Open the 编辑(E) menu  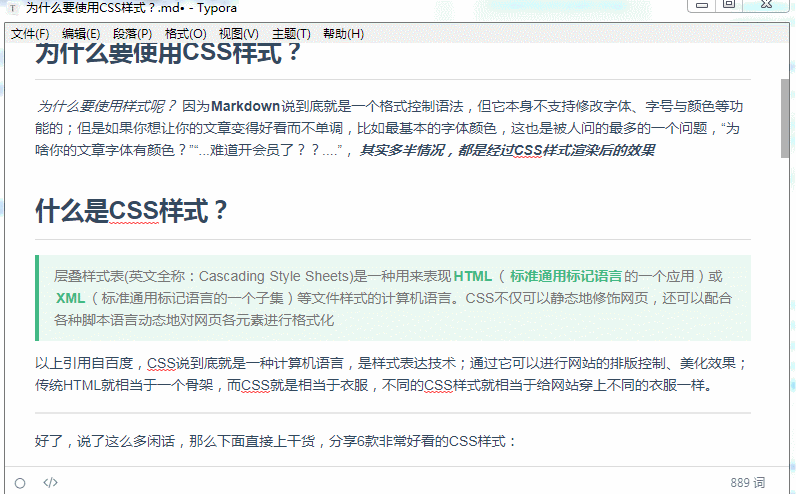click(81, 34)
